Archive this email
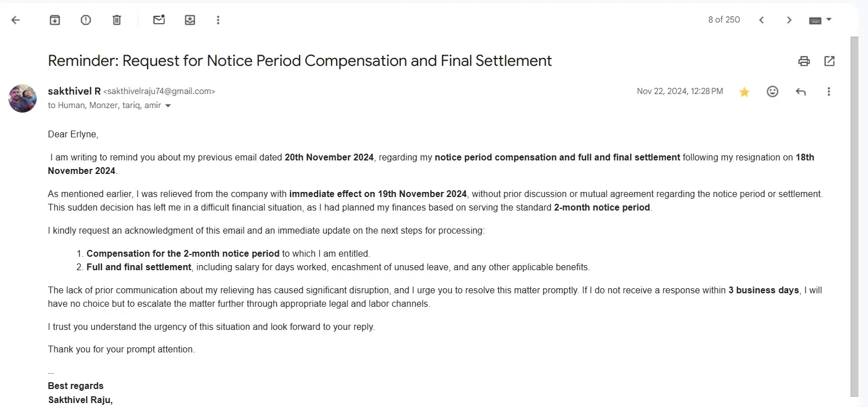The width and height of the screenshot is (868, 407). click(55, 20)
